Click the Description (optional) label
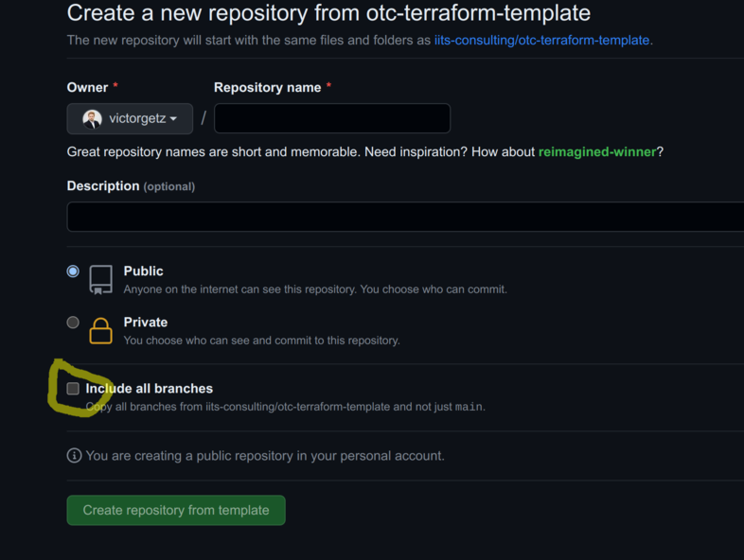The image size is (744, 560). 131,185
